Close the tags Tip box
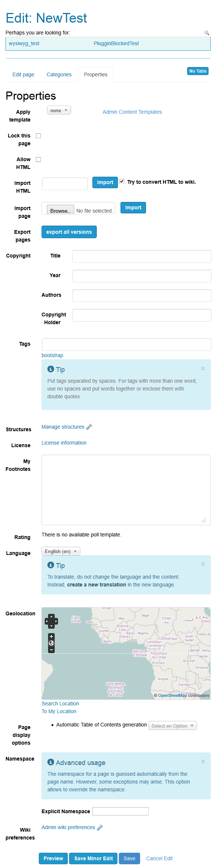The image size is (214, 868). [x=203, y=368]
